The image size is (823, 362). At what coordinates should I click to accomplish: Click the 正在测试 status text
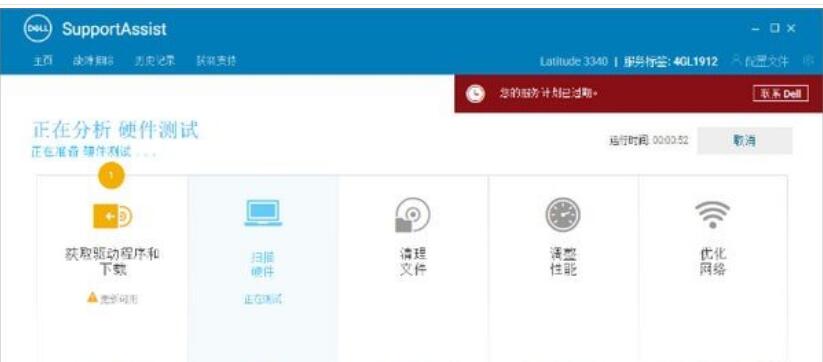point(262,300)
